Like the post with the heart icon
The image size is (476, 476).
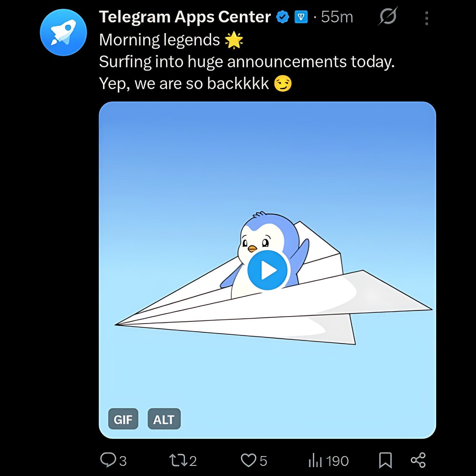click(x=248, y=460)
